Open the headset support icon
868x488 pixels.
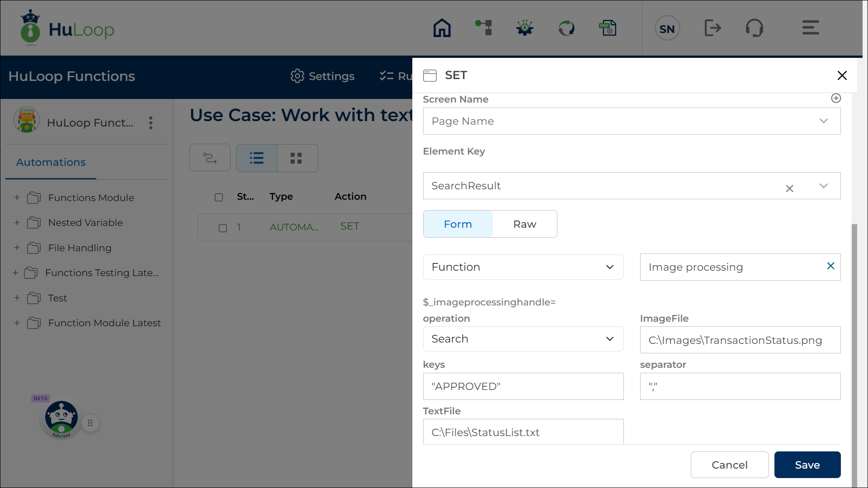point(754,28)
